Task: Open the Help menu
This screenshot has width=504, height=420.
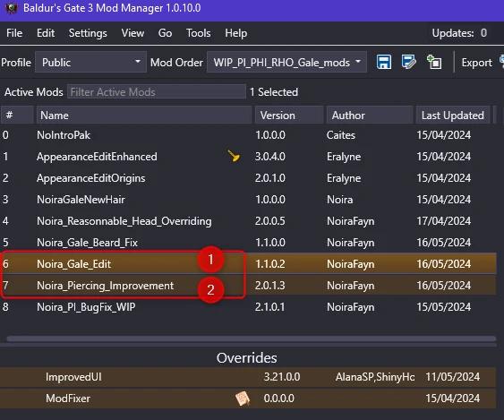Action: click(x=236, y=33)
